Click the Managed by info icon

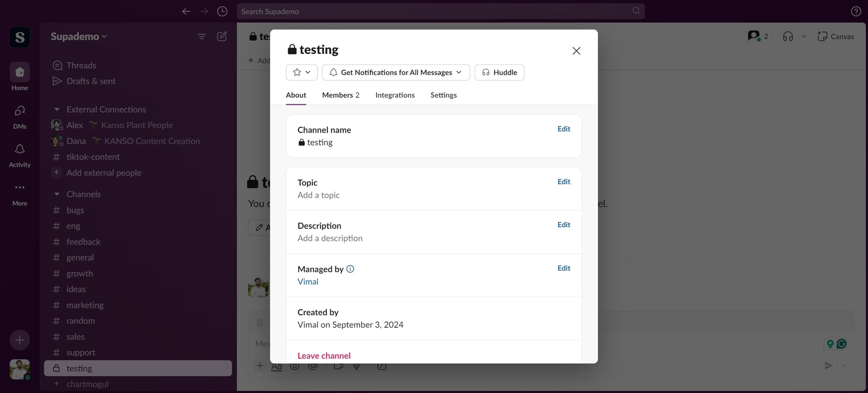[x=350, y=269]
